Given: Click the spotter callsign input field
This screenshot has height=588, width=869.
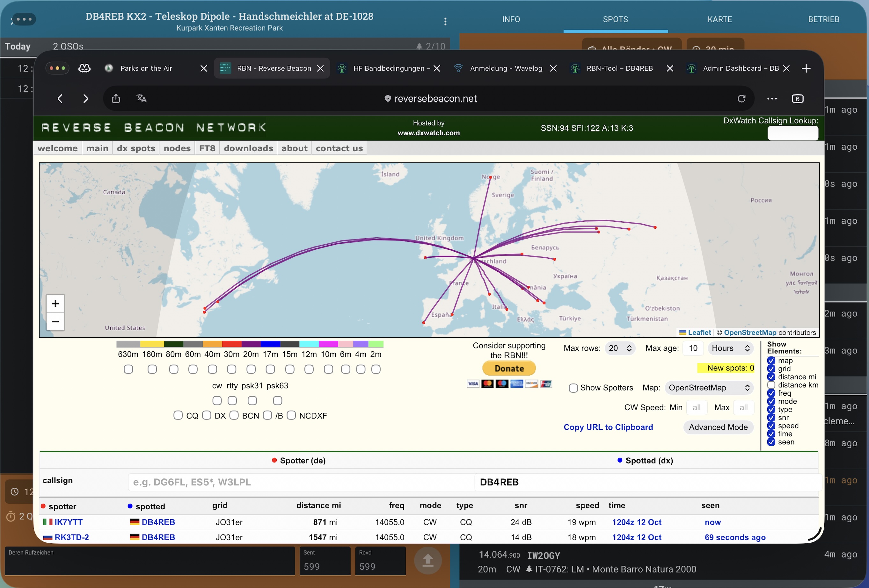Looking at the screenshot, I should pos(301,482).
